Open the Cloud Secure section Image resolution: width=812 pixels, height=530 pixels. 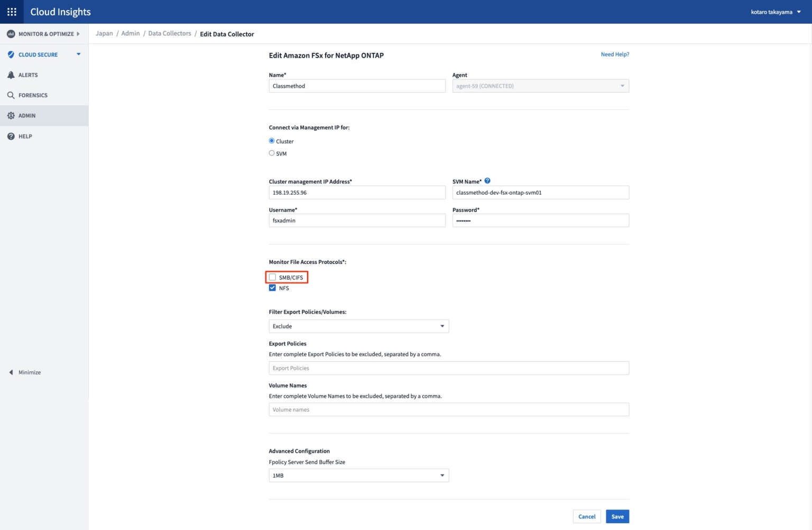click(x=37, y=54)
